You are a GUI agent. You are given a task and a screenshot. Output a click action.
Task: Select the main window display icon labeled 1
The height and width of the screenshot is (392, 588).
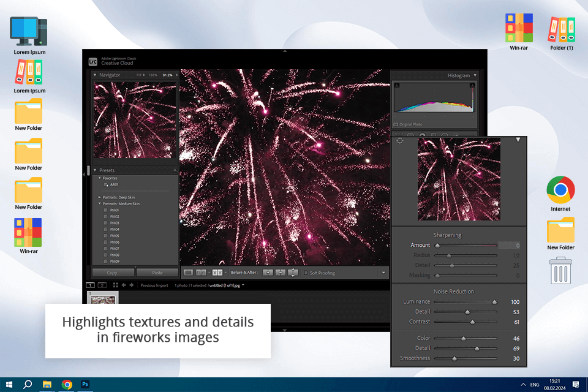point(91,285)
